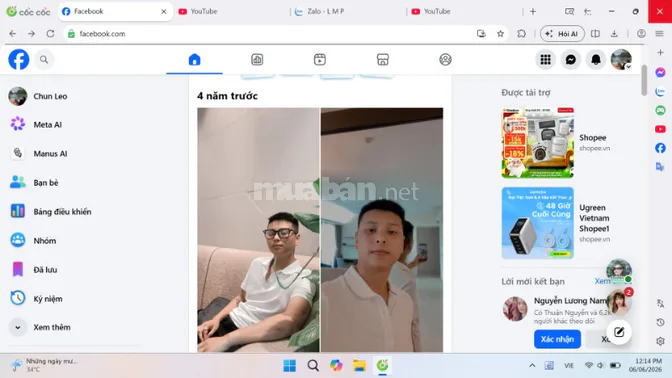This screenshot has height=378, width=672.
Task: Open the Copilot taskbar icon
Action: (x=336, y=366)
